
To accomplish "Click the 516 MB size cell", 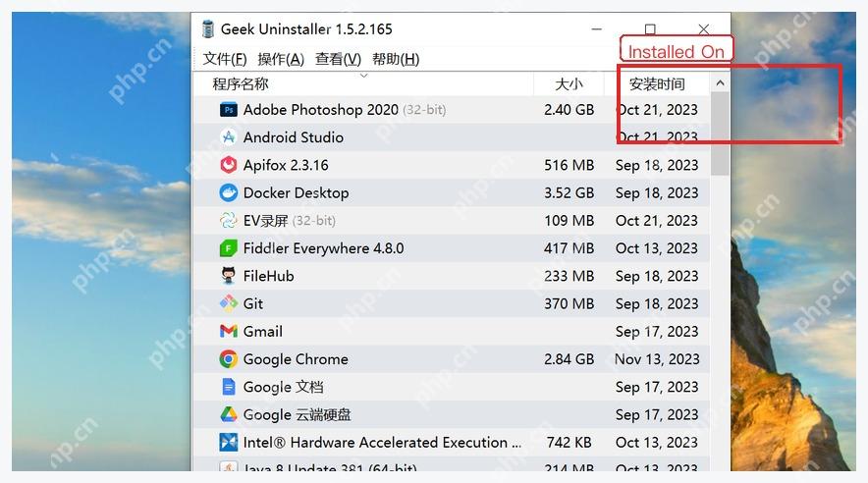I will (x=570, y=165).
